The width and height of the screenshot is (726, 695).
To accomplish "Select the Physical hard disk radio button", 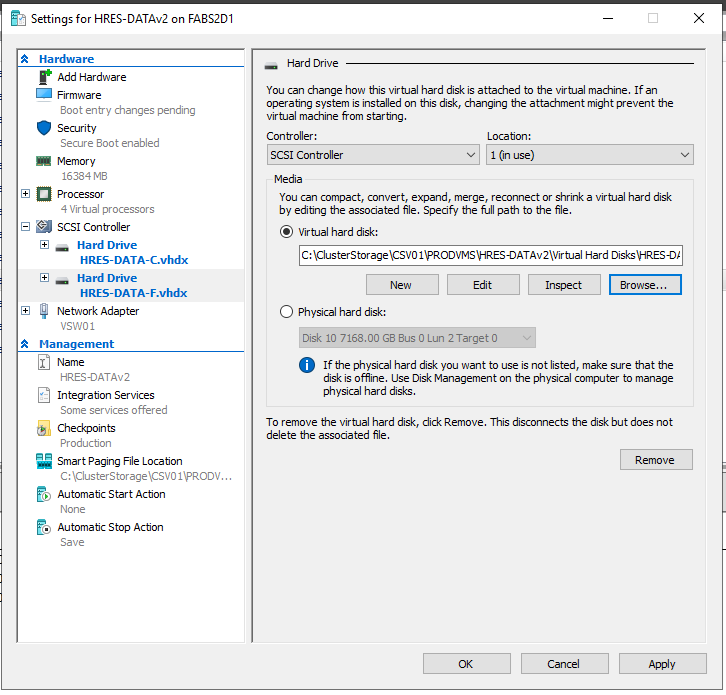I will pos(287,312).
